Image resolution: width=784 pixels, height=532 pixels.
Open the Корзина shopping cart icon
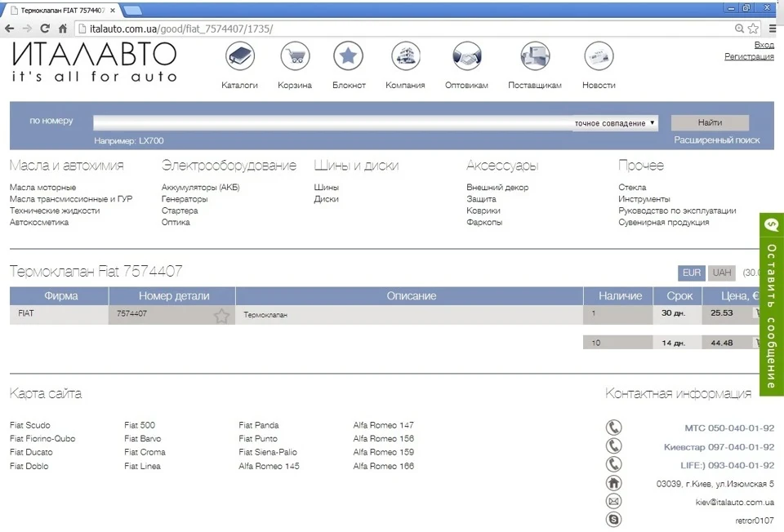pyautogui.click(x=295, y=56)
